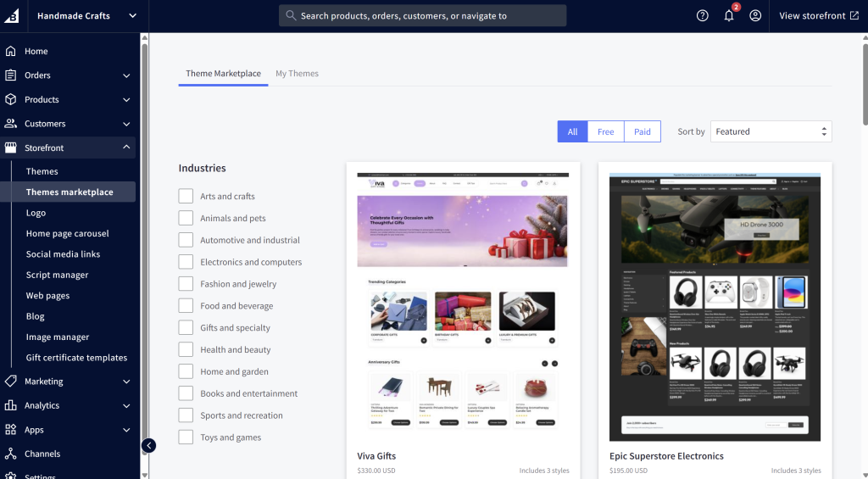This screenshot has height=479, width=868.
Task: Check the Toys and games checkbox
Action: [186, 437]
